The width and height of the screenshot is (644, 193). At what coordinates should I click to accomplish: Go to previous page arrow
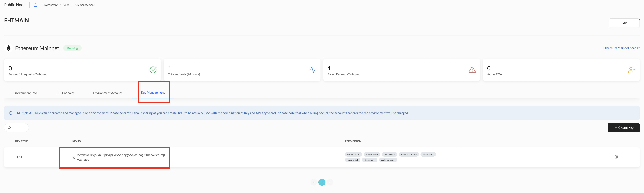[x=314, y=182]
